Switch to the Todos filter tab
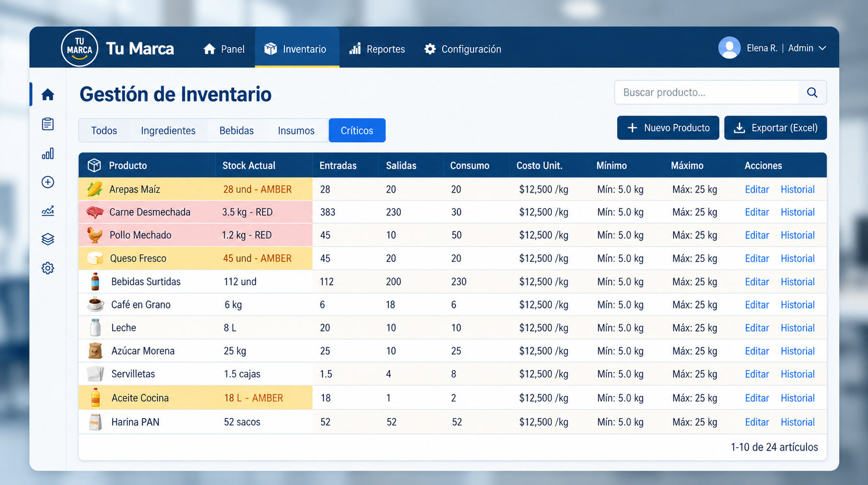This screenshot has height=485, width=868. [x=104, y=130]
